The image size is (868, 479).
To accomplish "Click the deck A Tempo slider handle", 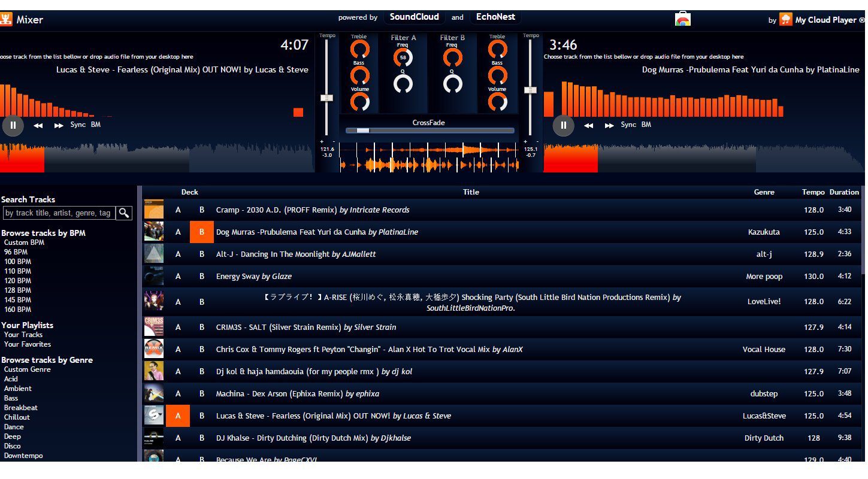I will click(x=326, y=98).
